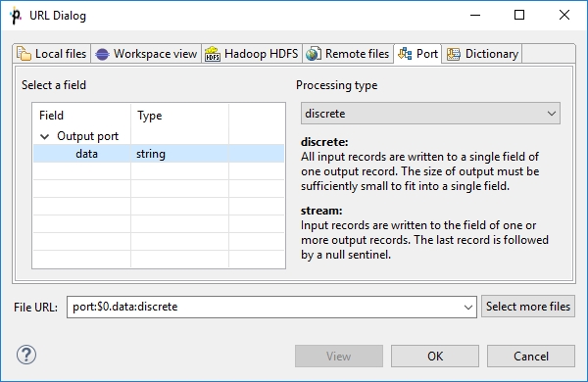This screenshot has width=588, height=382.
Task: Click the URL Dialog app icon
Action: click(x=16, y=16)
